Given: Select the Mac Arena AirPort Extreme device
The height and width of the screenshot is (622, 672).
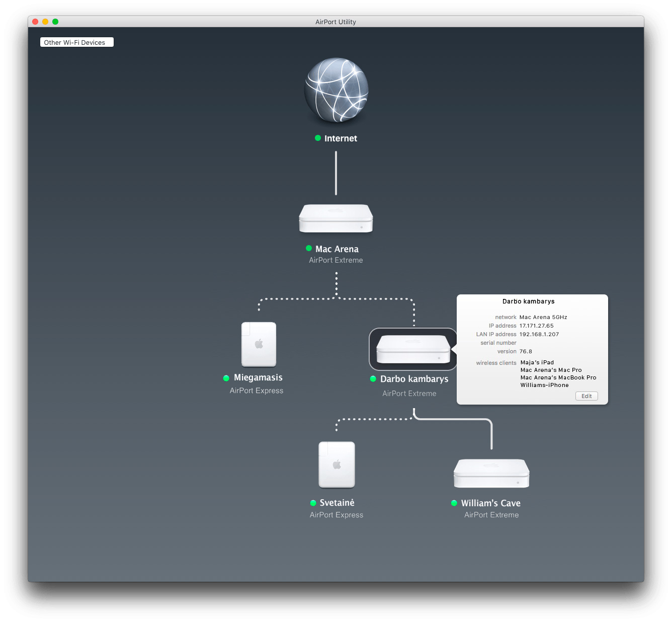Looking at the screenshot, I should [x=336, y=218].
